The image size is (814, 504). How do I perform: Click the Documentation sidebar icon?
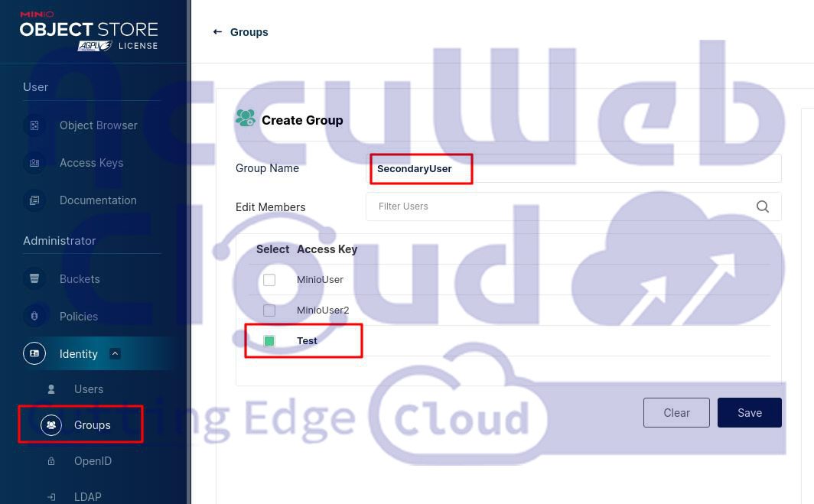click(x=34, y=200)
